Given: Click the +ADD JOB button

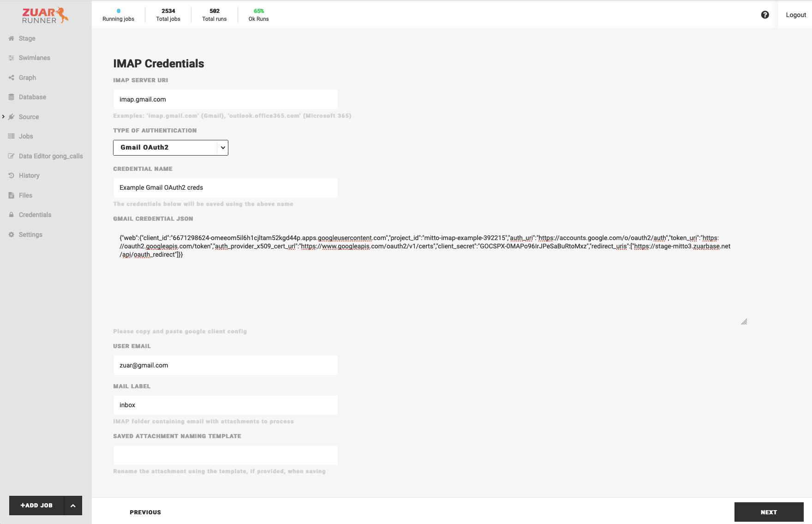Looking at the screenshot, I should tap(36, 506).
